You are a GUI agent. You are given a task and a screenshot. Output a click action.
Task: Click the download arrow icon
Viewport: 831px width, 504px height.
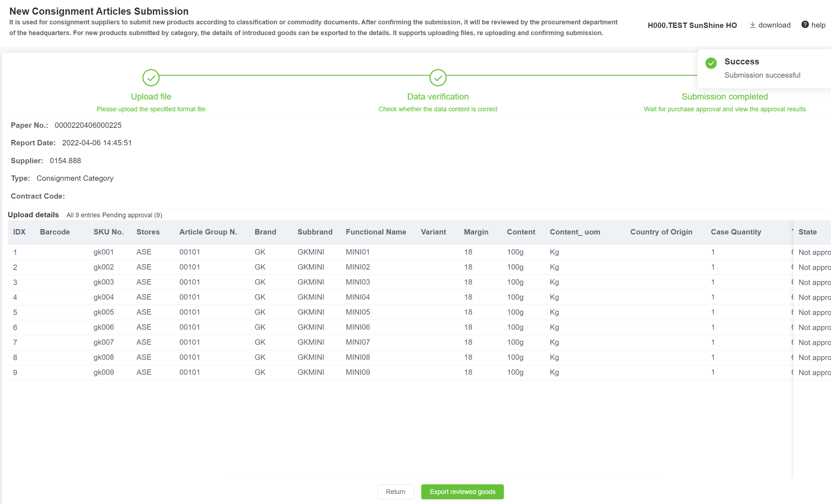(x=753, y=25)
